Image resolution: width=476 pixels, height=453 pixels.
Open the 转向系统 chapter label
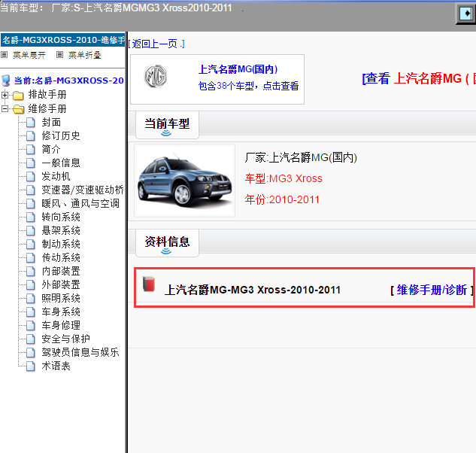click(61, 217)
